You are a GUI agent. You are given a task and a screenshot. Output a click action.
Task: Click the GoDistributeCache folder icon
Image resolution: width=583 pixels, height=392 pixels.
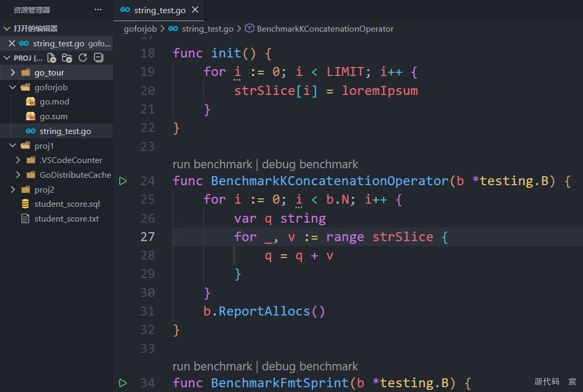click(x=31, y=175)
